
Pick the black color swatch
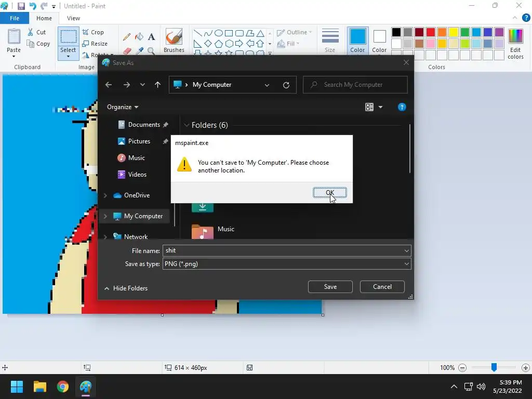(396, 32)
